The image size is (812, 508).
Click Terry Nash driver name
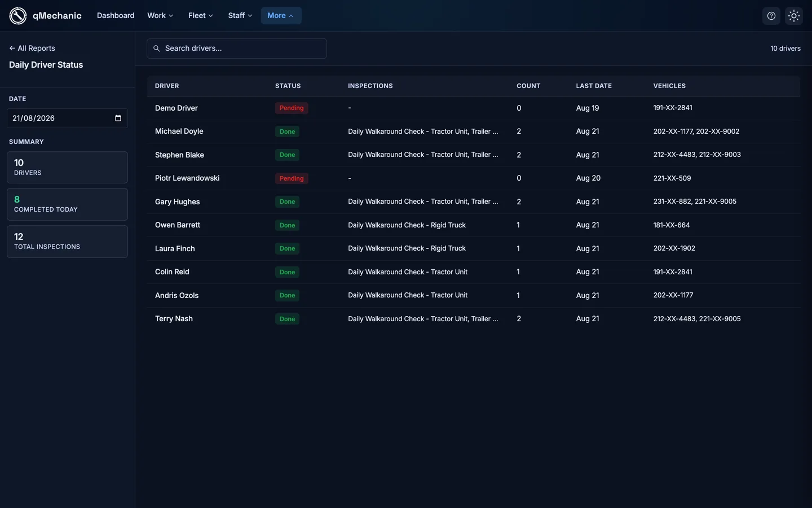174,319
